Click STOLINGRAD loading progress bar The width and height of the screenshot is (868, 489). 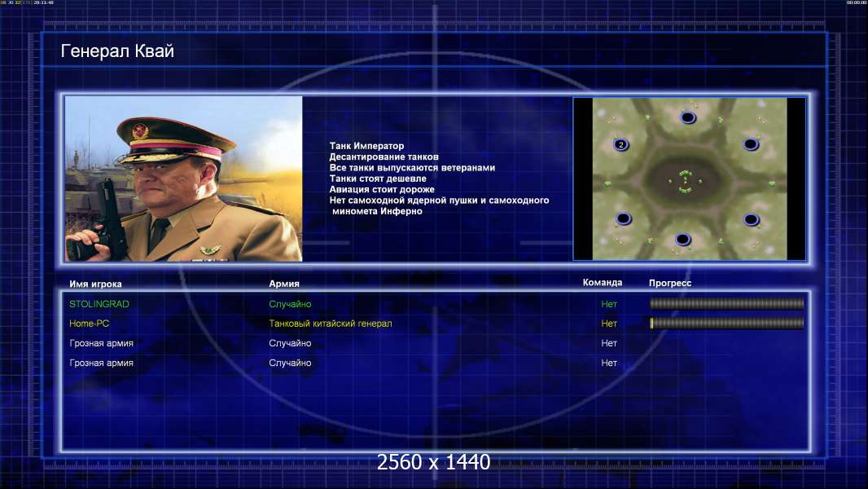pyautogui.click(x=727, y=303)
